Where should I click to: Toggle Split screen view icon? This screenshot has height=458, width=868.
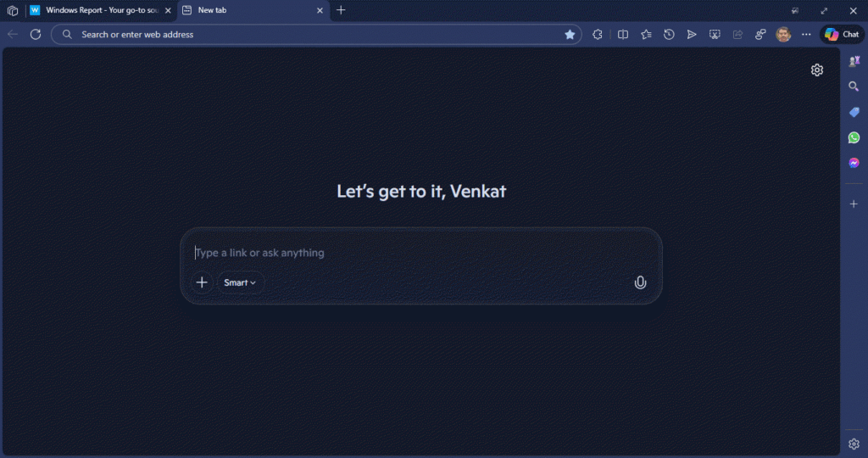(x=623, y=35)
